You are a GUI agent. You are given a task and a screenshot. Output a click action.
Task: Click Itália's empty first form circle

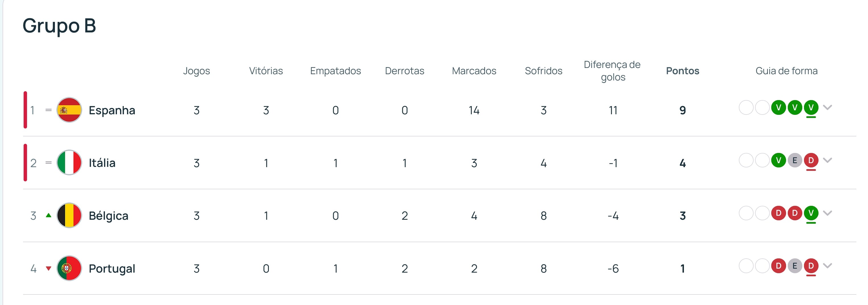coord(746,160)
